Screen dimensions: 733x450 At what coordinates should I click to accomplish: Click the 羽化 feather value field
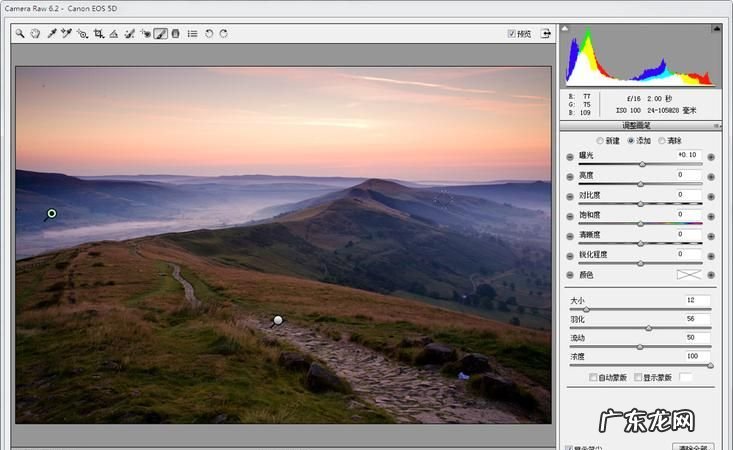point(697,319)
